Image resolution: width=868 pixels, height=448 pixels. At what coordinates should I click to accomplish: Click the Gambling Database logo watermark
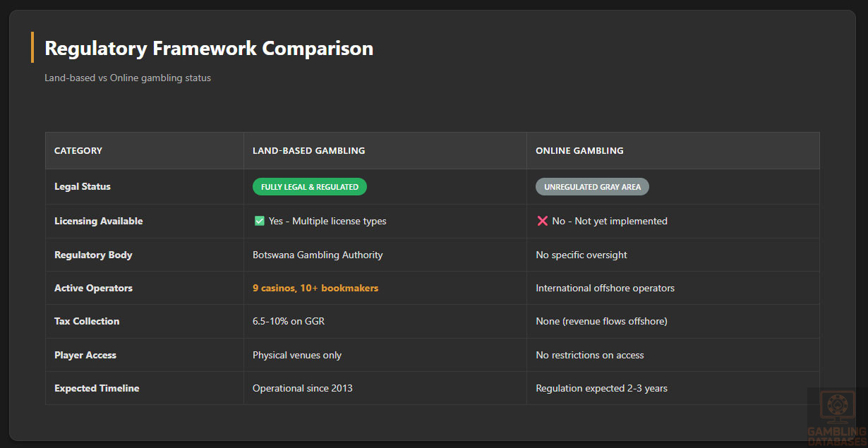[836, 416]
